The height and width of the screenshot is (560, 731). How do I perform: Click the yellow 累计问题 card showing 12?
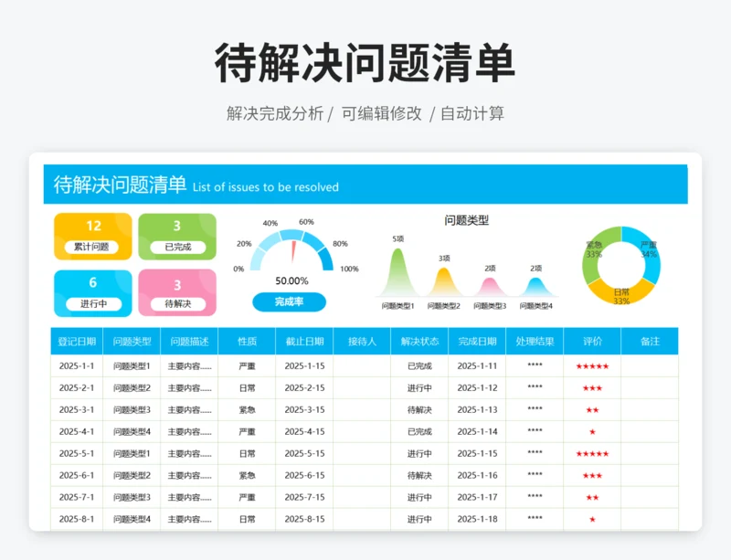click(x=93, y=237)
